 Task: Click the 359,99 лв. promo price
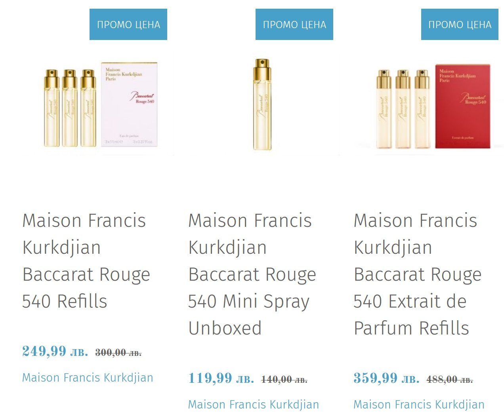tap(386, 378)
